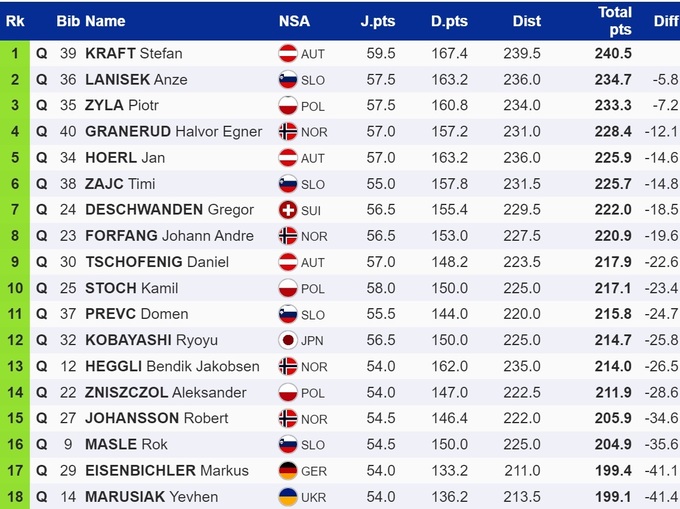Open ZAJC Timi athlete link

coord(120,184)
